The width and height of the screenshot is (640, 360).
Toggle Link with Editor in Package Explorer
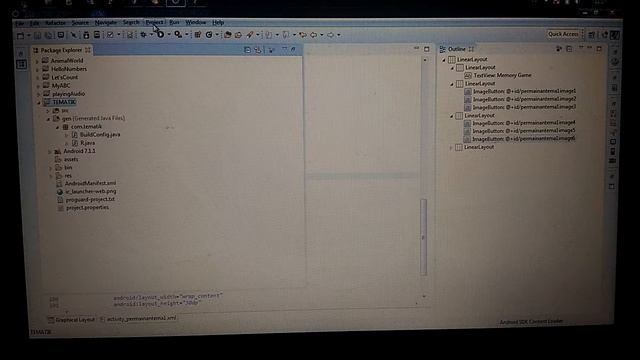pyautogui.click(x=258, y=50)
